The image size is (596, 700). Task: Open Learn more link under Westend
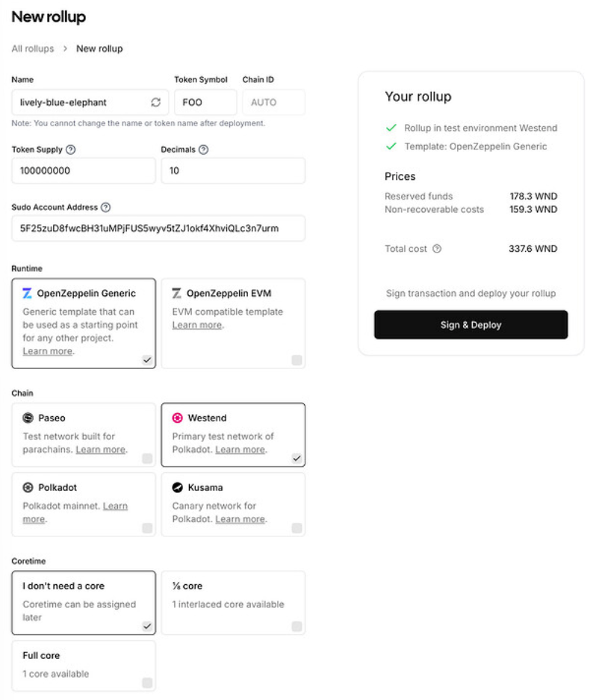coord(240,450)
